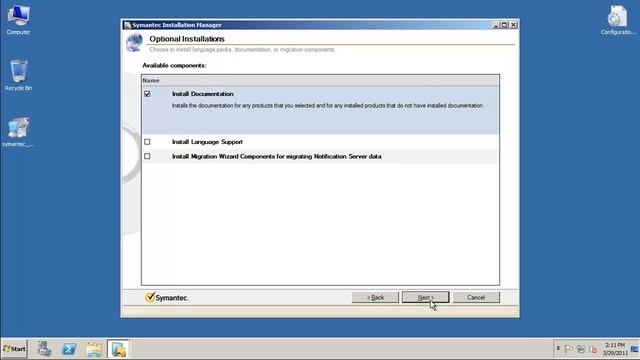
Task: Click the Symantec logo in the footer
Action: click(167, 297)
